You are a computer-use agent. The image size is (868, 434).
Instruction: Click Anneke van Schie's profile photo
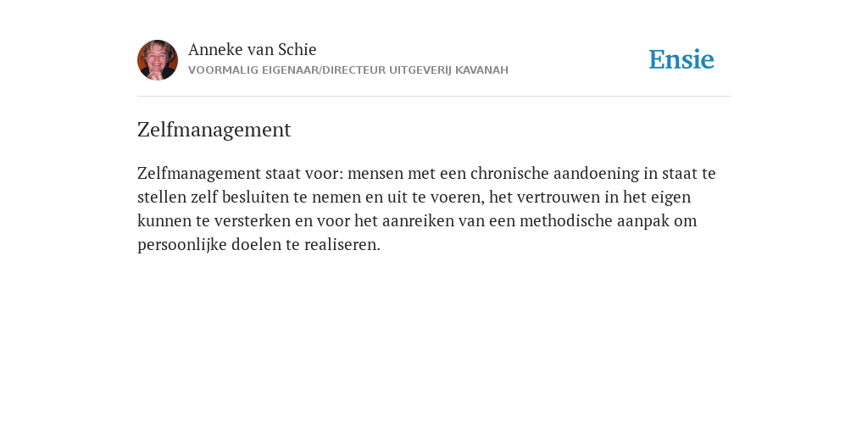click(x=158, y=60)
